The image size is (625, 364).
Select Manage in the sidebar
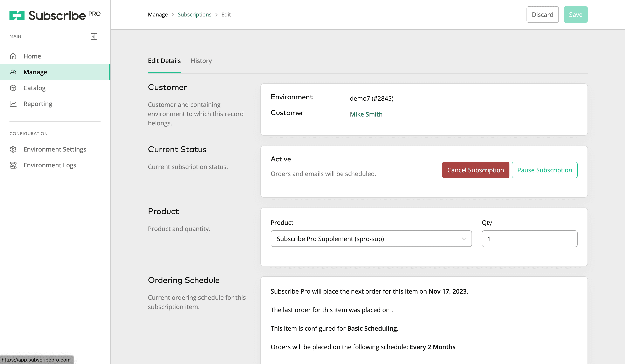tap(55, 72)
